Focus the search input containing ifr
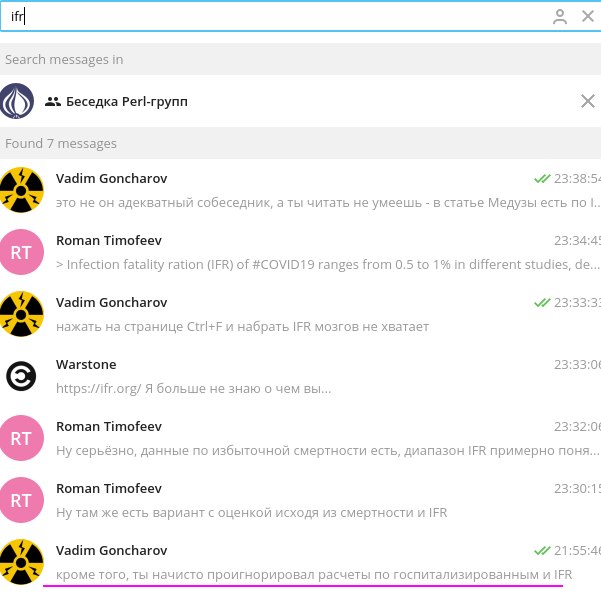Image resolution: width=601 pixels, height=604 pixels. [x=275, y=17]
